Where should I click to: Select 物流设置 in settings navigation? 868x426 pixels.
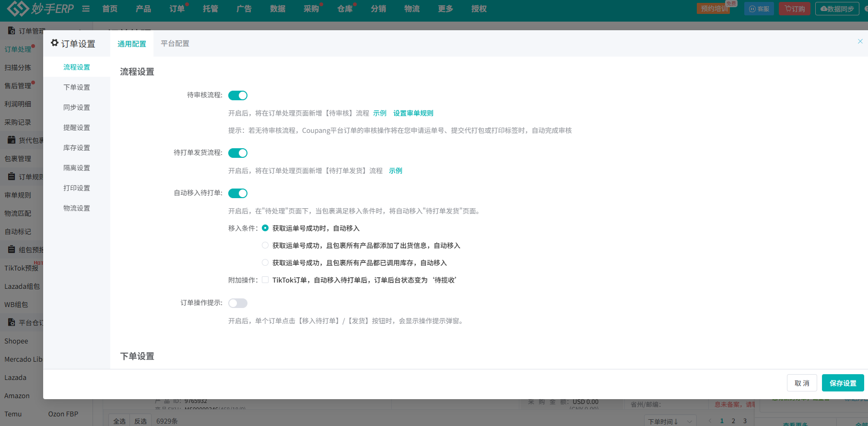pos(77,208)
